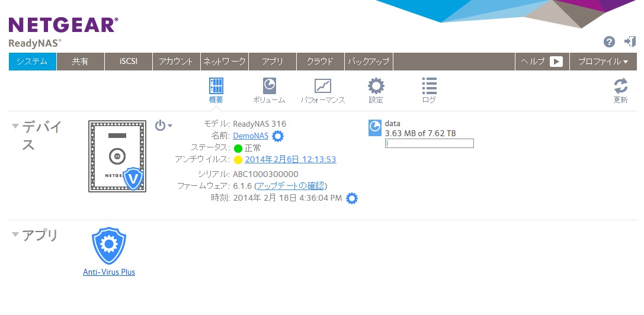Click the Anti-Virus Plus shield icon
The width and height of the screenshot is (644, 315).
[109, 246]
